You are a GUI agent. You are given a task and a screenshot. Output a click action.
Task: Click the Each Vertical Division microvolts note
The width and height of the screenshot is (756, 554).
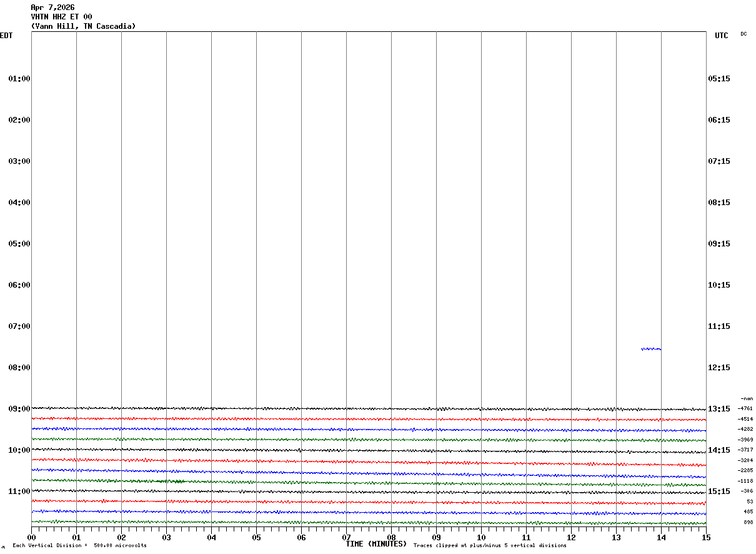click(x=79, y=545)
